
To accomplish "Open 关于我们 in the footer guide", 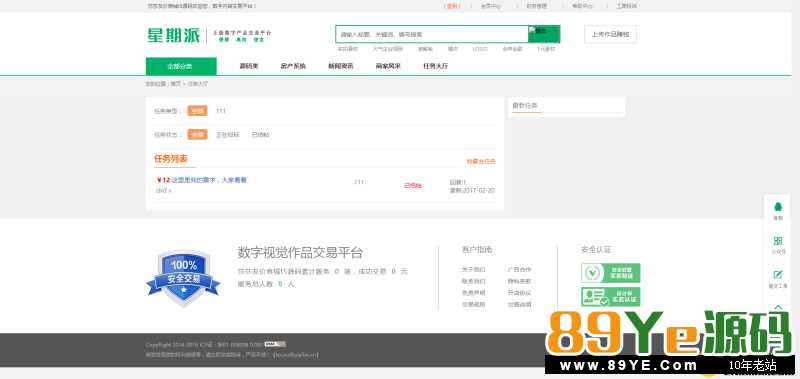I will point(473,269).
